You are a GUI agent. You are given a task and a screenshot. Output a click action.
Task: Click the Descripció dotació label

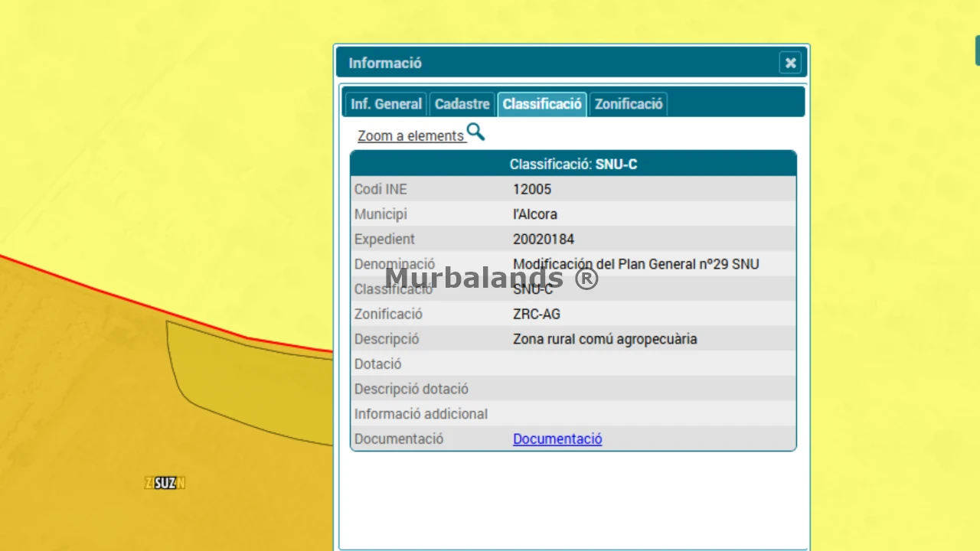click(x=411, y=389)
